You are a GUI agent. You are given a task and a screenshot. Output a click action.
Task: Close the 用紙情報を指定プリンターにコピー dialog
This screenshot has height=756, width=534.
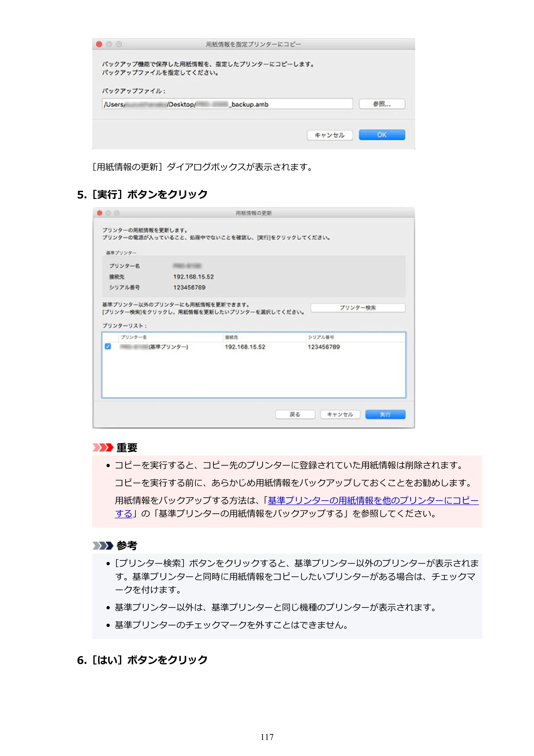(x=99, y=44)
